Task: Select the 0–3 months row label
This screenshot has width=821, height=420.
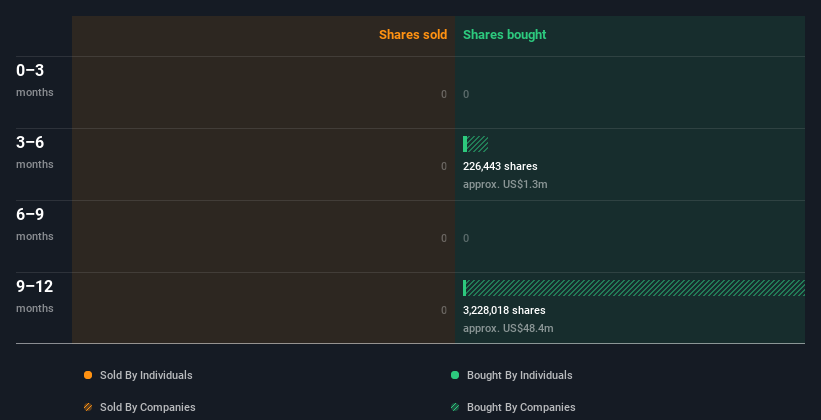Action: click(x=30, y=71)
